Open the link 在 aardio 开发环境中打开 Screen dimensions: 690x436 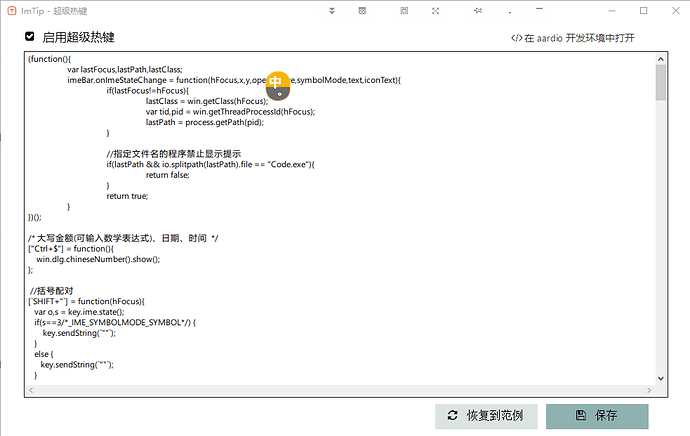click(573, 38)
